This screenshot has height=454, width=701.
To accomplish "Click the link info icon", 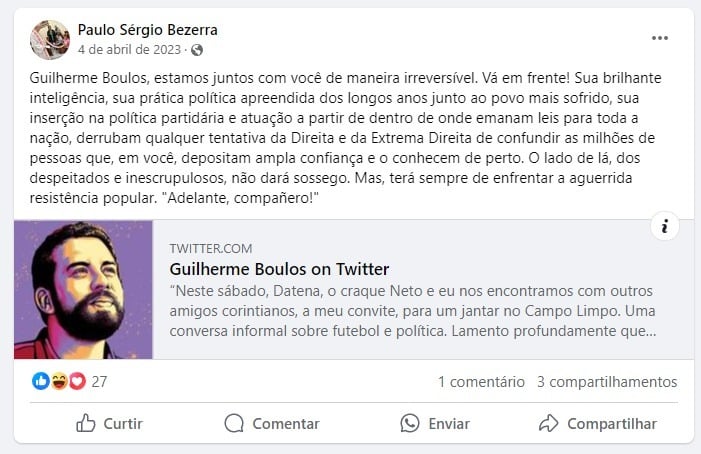I will (665, 227).
